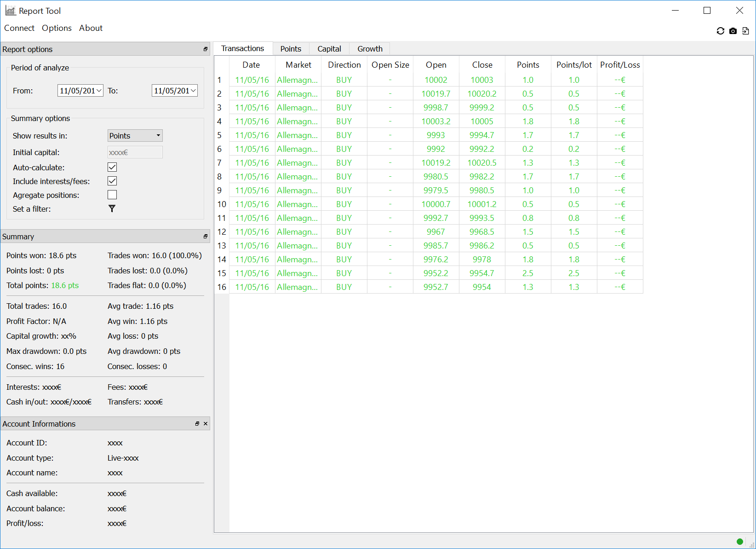Click Close cell with value 9978
This screenshot has width=756, height=549.
pos(482,260)
